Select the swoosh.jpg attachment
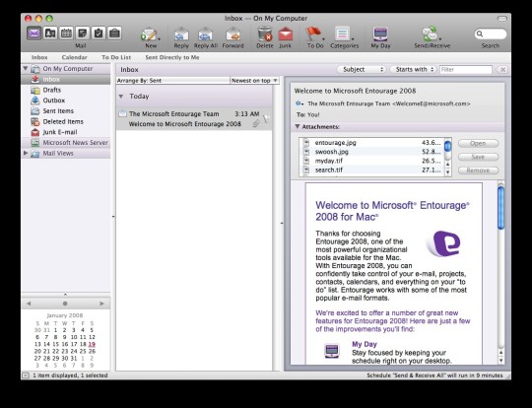Image resolution: width=532 pixels, height=408 pixels. tap(371, 152)
